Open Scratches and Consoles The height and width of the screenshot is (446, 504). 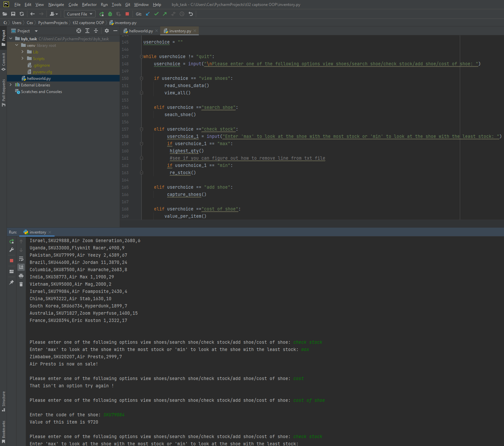(x=41, y=91)
